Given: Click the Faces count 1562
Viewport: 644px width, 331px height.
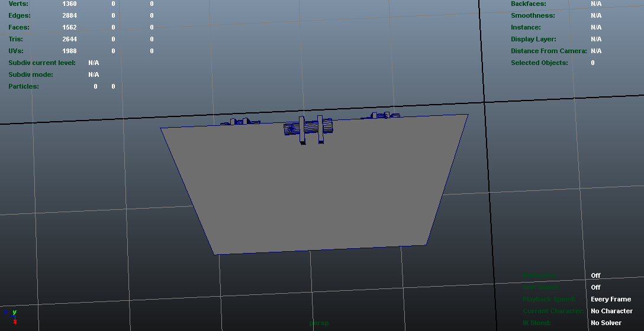Looking at the screenshot, I should pyautogui.click(x=69, y=27).
